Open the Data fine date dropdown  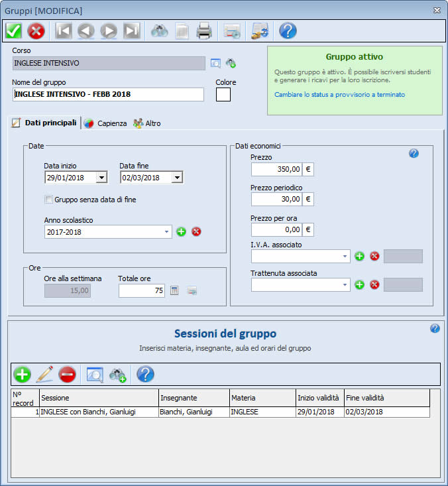point(177,178)
